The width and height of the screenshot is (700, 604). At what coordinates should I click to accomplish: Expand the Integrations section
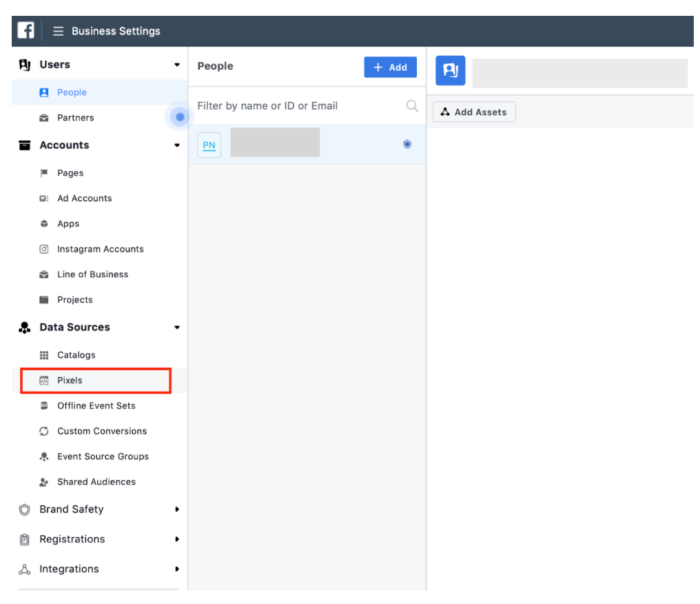pos(177,570)
